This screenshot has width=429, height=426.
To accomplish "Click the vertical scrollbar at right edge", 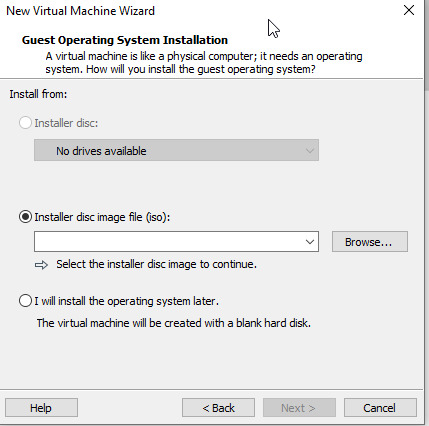I will point(426,213).
